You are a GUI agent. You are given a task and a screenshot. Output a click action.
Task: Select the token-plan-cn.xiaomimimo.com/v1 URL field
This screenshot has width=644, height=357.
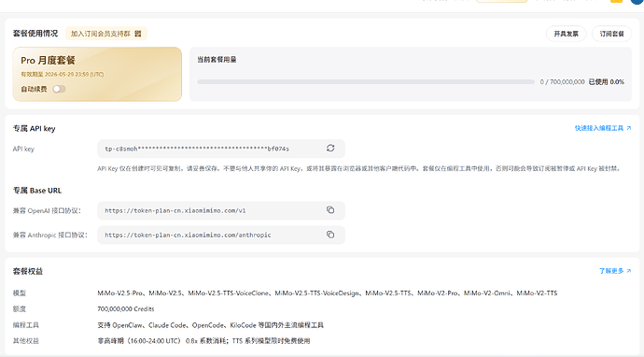(221, 210)
